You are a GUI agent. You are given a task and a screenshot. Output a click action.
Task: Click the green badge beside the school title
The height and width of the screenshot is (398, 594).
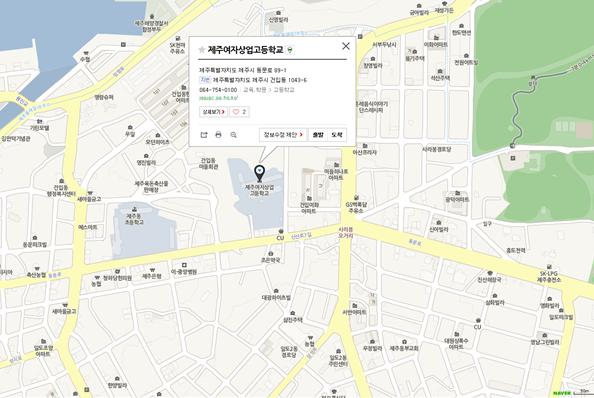tap(290, 50)
